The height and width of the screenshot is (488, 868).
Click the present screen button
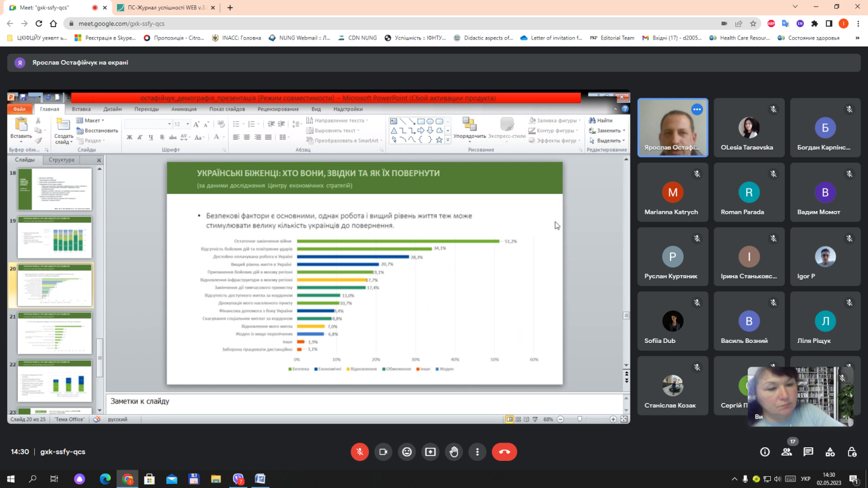click(430, 452)
